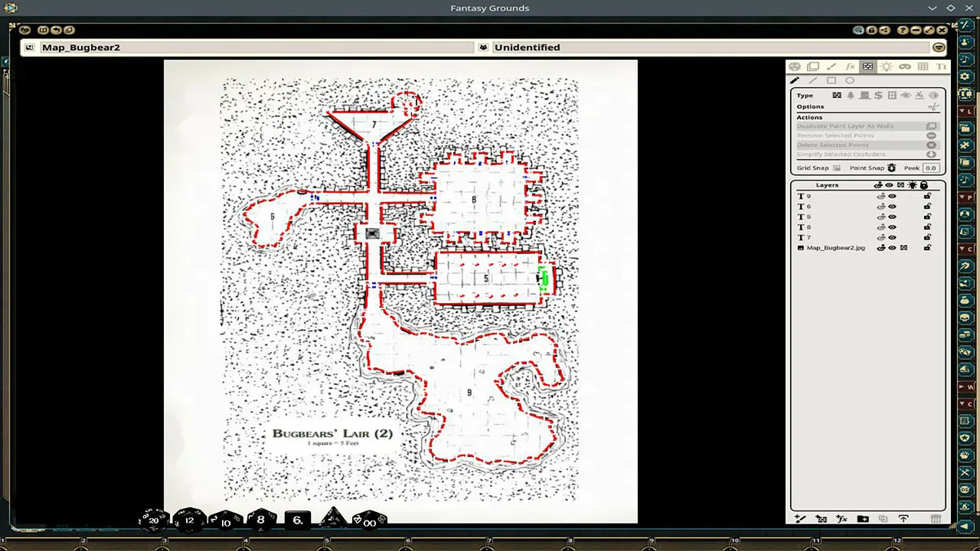Select the line-of-sight occluder tab
The width and height of the screenshot is (980, 551).
[867, 67]
